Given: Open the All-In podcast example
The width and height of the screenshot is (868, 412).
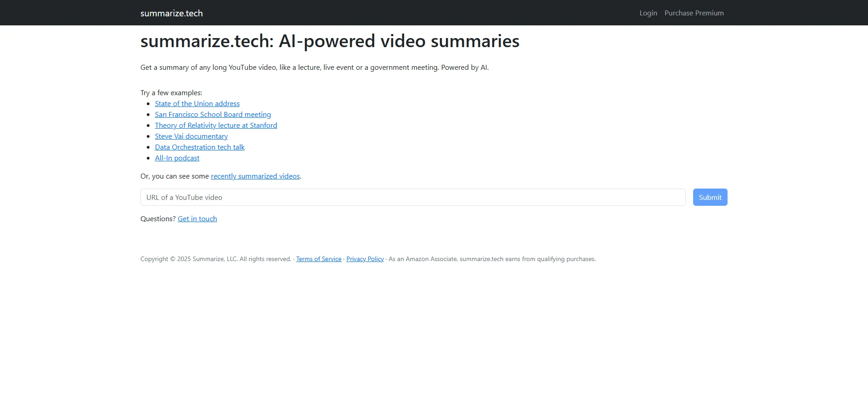Looking at the screenshot, I should (177, 158).
